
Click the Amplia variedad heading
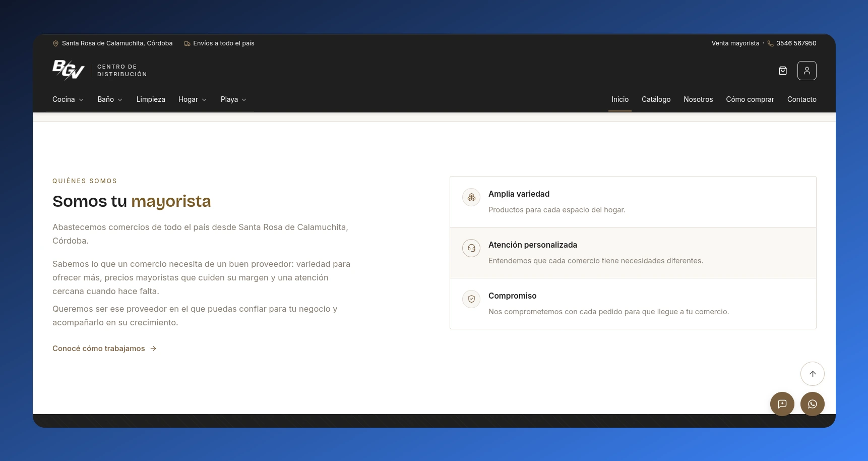(x=519, y=194)
